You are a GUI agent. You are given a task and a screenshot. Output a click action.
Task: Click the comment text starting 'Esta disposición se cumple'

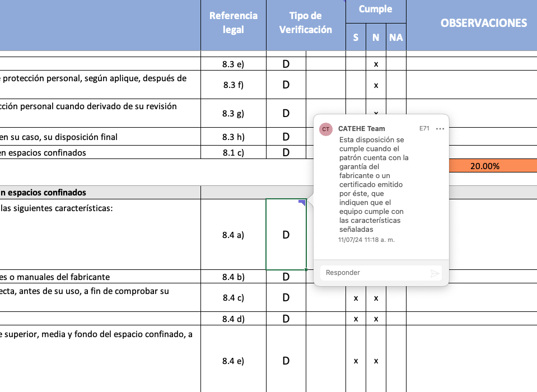click(374, 185)
